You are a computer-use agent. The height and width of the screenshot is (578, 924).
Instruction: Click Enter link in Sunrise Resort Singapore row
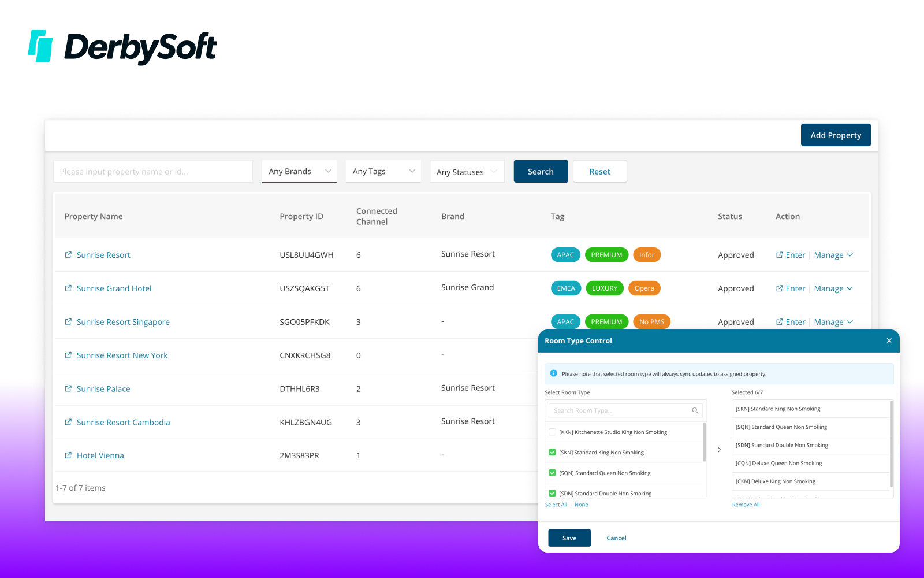[791, 322]
